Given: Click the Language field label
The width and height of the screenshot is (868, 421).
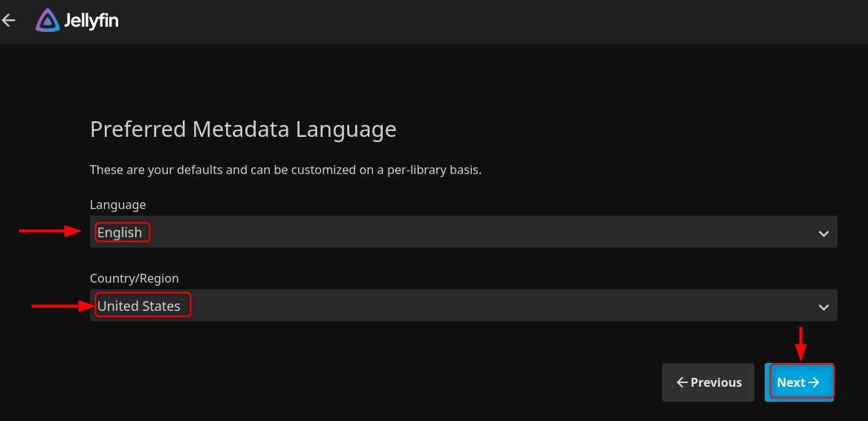Looking at the screenshot, I should tap(118, 205).
